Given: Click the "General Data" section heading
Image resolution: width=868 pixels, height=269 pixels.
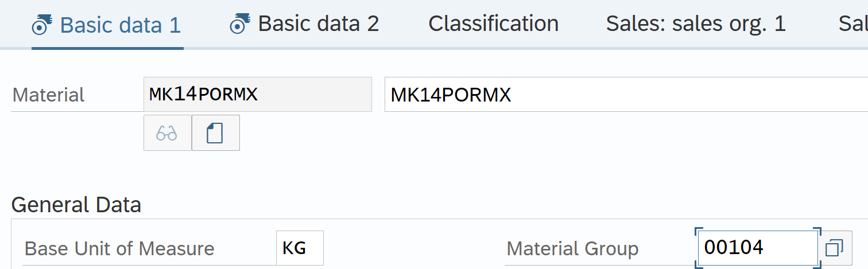Looking at the screenshot, I should click(x=76, y=205).
